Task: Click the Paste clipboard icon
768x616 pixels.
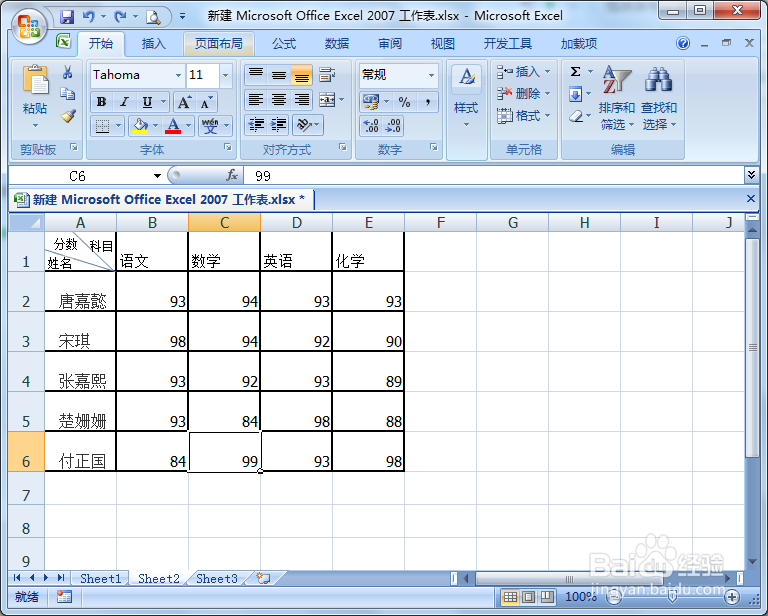Action: tap(35, 80)
